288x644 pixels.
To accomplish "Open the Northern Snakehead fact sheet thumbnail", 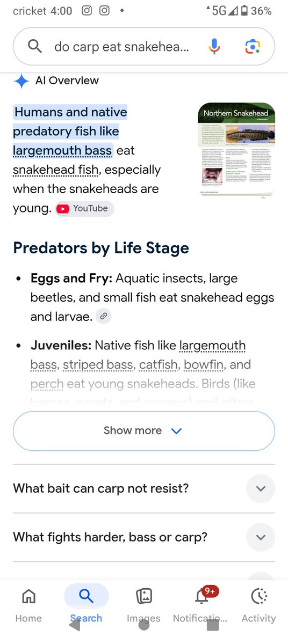I will (236, 149).
